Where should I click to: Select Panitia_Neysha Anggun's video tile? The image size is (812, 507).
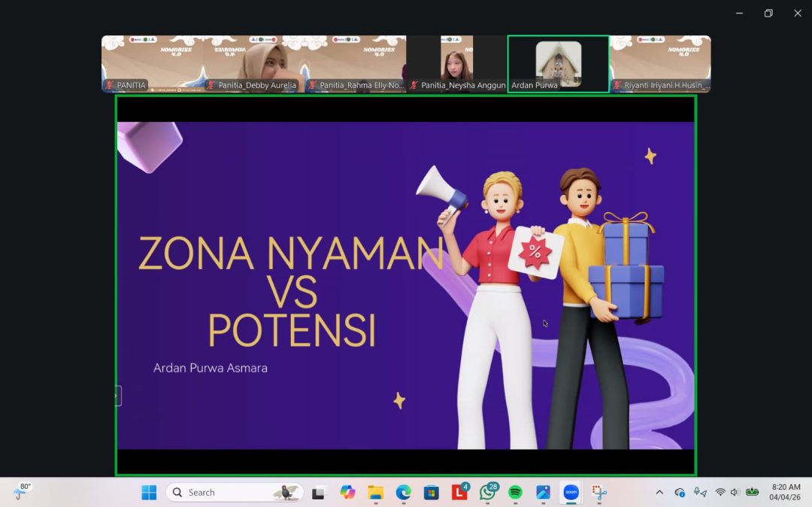click(456, 63)
